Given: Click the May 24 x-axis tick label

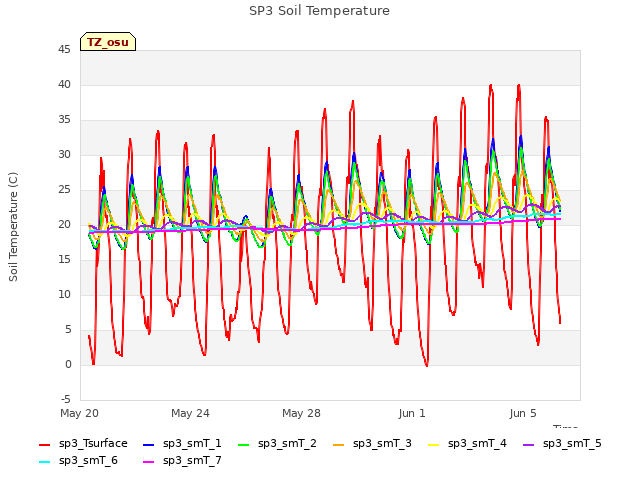Looking at the screenshot, I should click(x=190, y=413).
